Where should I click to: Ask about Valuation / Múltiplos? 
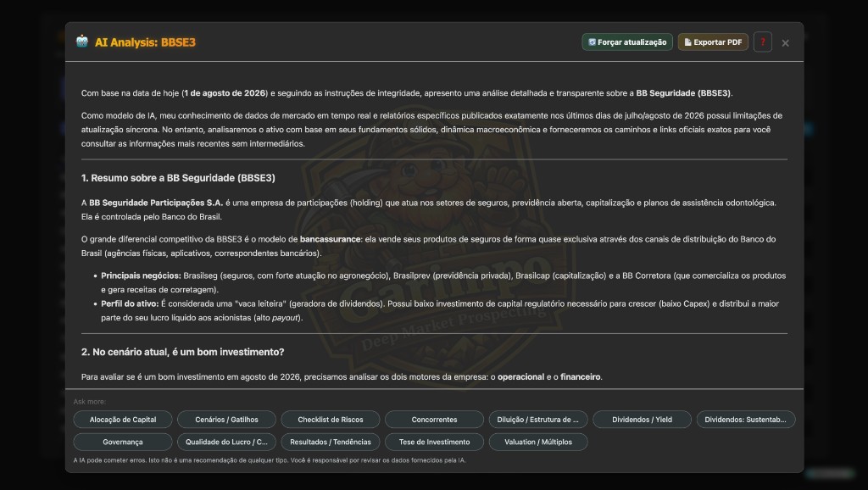click(x=537, y=442)
